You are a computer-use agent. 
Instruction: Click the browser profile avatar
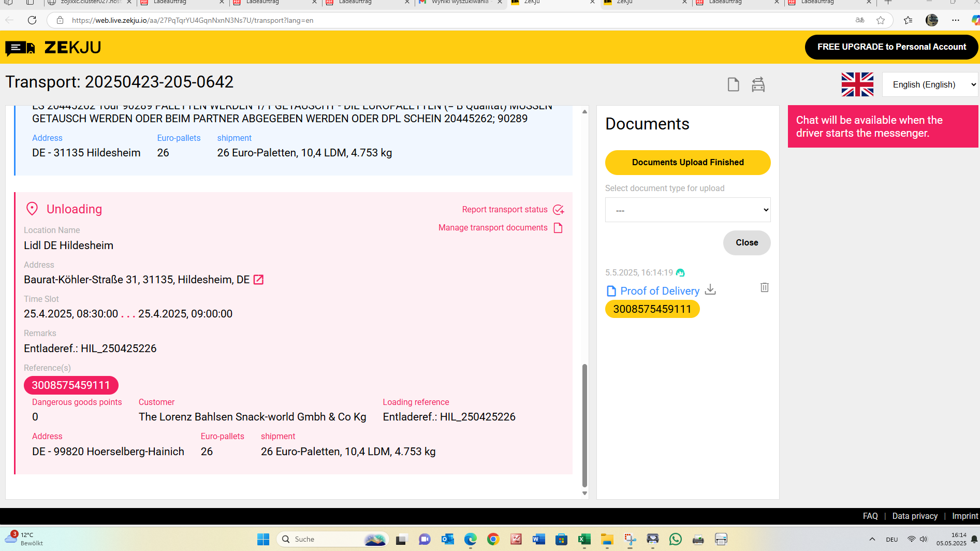(932, 20)
